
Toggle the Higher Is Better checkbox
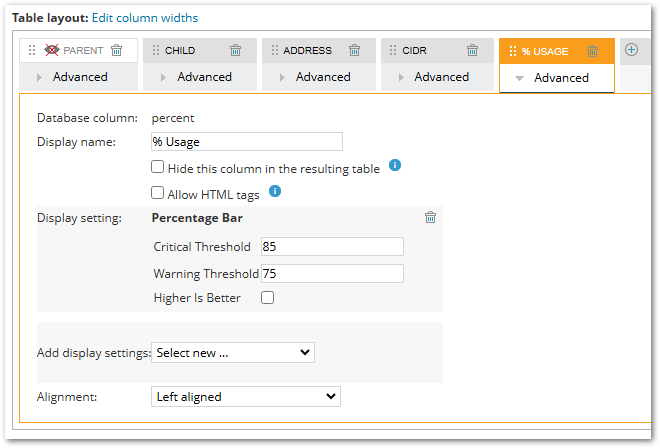[267, 298]
